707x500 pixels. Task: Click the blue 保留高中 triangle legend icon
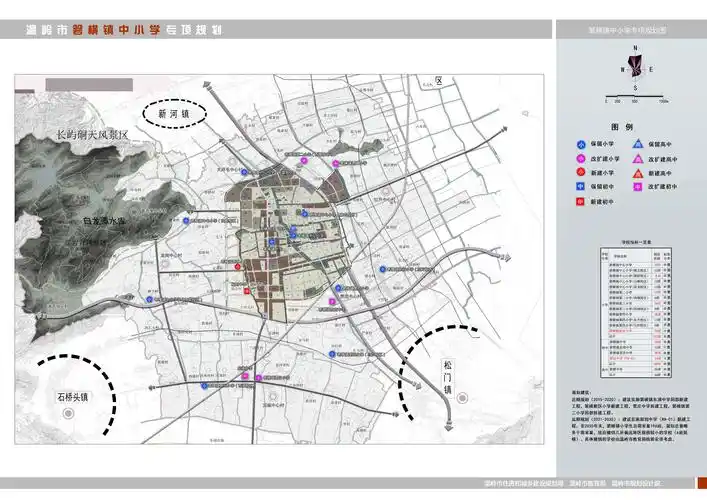(636, 144)
